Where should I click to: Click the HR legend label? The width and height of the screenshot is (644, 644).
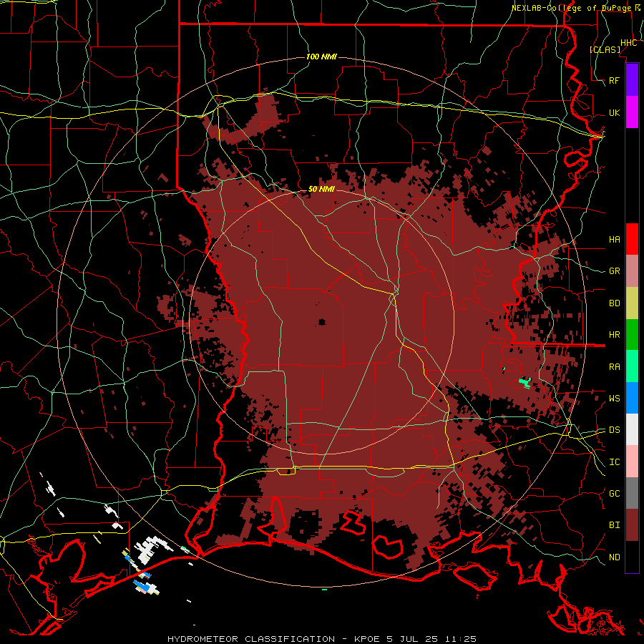[614, 335]
